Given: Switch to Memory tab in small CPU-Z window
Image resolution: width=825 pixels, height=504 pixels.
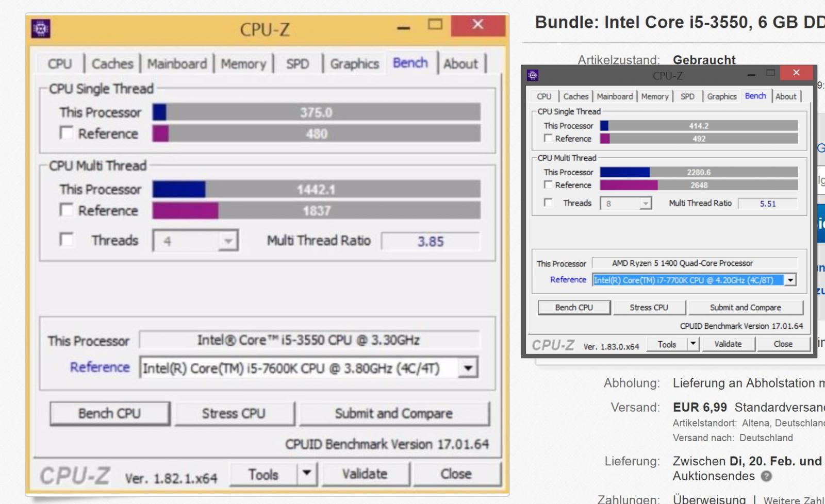Looking at the screenshot, I should [655, 96].
